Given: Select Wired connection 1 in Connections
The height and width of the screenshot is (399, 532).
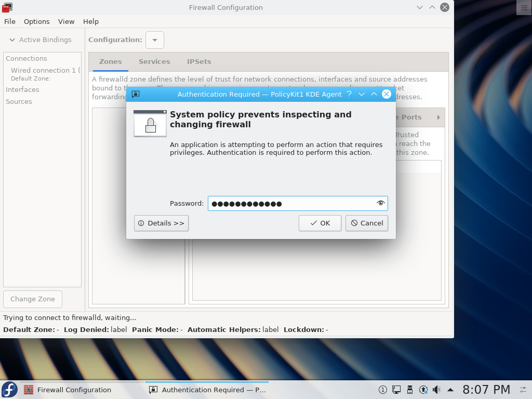Looking at the screenshot, I should click(x=43, y=74).
